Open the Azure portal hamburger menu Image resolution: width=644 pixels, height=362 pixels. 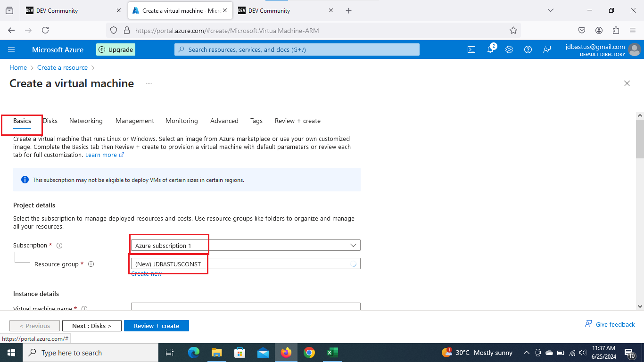[x=12, y=49]
